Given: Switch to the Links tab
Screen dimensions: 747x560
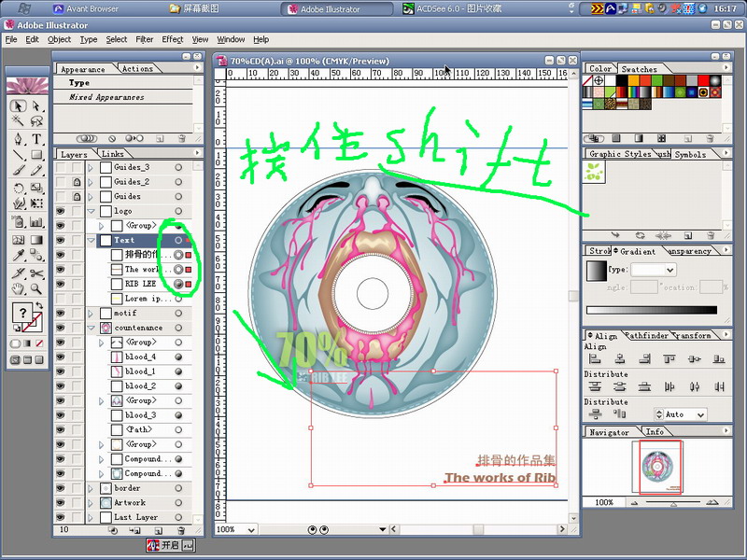Looking at the screenshot, I should coord(113,154).
